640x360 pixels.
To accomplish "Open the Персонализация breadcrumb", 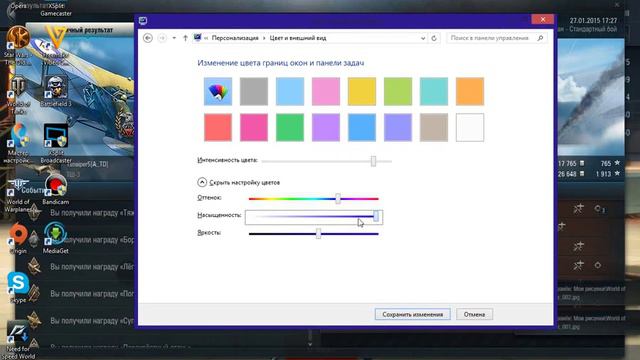I will 235,38.
